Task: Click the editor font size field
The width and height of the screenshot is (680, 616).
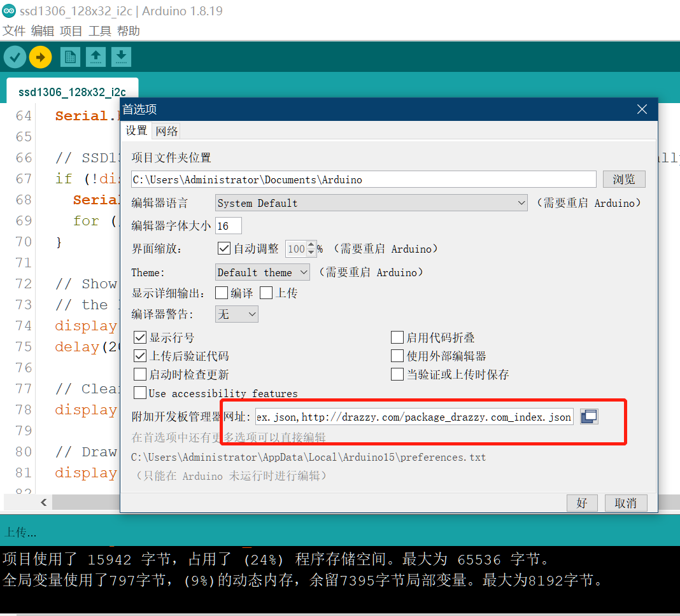Action: click(x=229, y=225)
